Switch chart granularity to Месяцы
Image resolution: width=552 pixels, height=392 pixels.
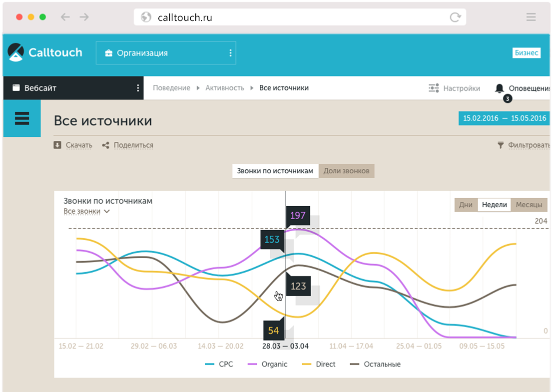pos(529,205)
